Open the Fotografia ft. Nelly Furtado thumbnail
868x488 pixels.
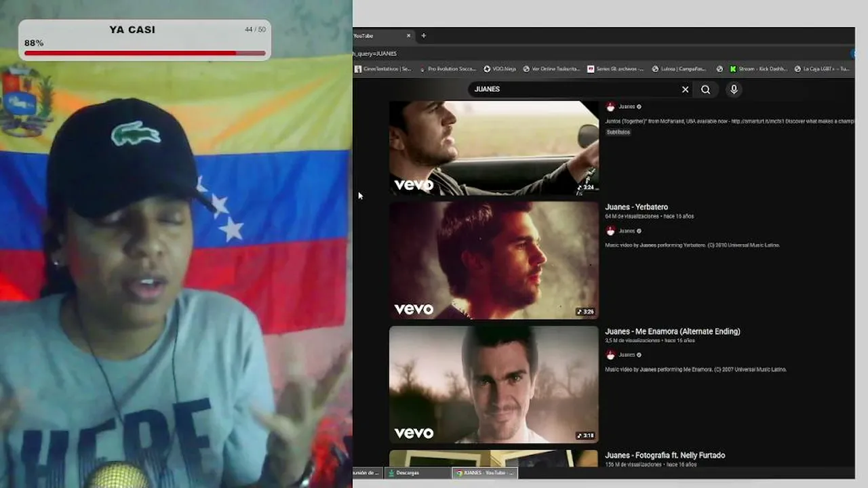[494, 458]
